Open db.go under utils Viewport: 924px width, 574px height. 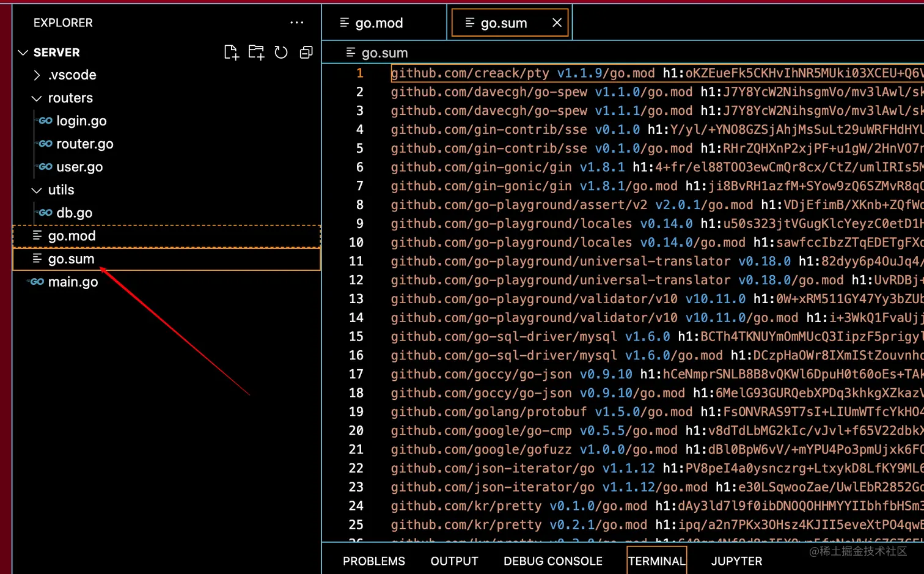pyautogui.click(x=75, y=213)
